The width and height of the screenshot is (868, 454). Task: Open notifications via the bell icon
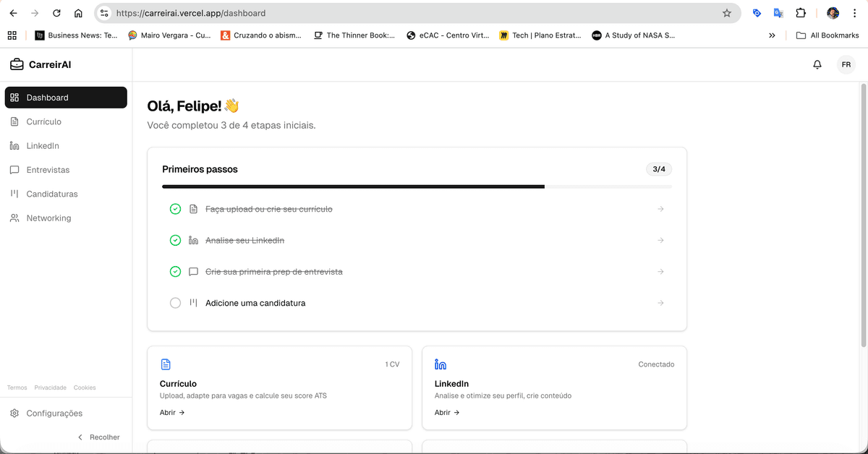(x=817, y=64)
